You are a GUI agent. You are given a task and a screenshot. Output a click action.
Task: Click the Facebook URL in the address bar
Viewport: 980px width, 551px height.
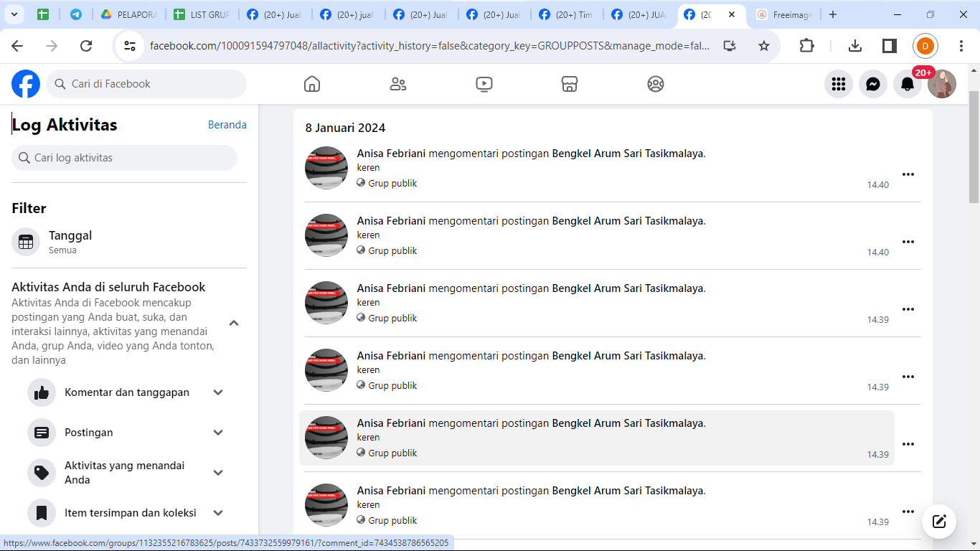point(430,46)
